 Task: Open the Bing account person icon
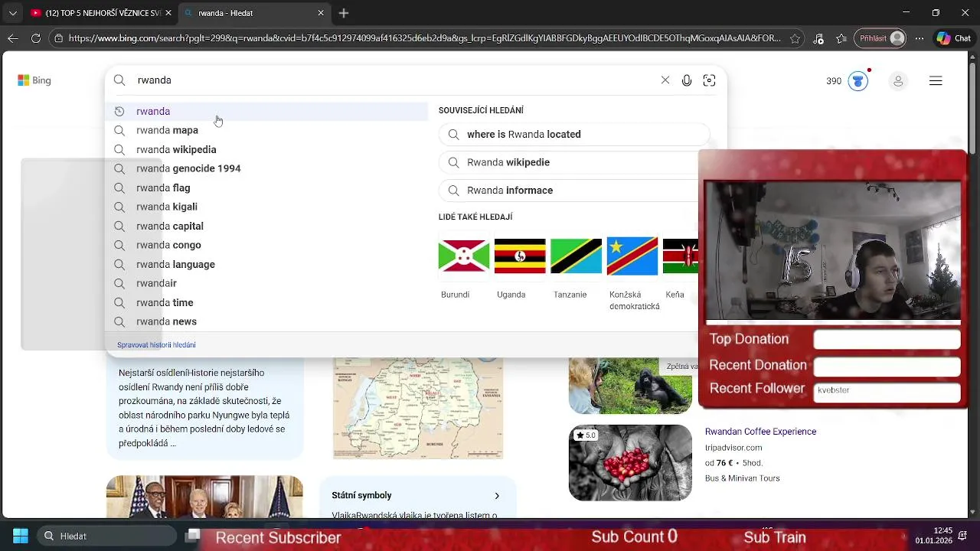click(898, 81)
